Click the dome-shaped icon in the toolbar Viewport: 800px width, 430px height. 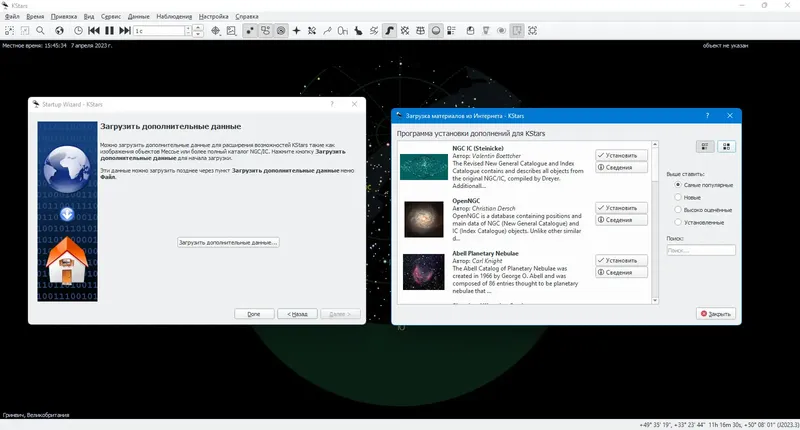click(470, 31)
